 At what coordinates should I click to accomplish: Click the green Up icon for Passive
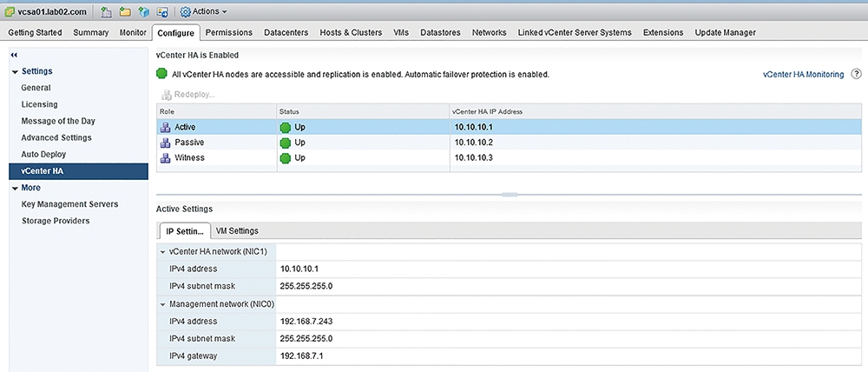286,143
